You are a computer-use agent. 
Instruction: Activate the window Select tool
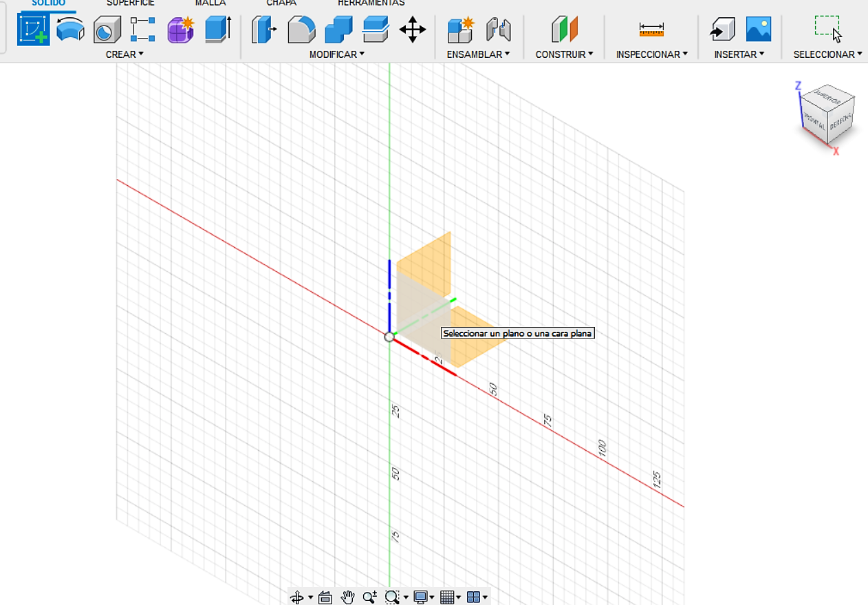[x=827, y=30]
